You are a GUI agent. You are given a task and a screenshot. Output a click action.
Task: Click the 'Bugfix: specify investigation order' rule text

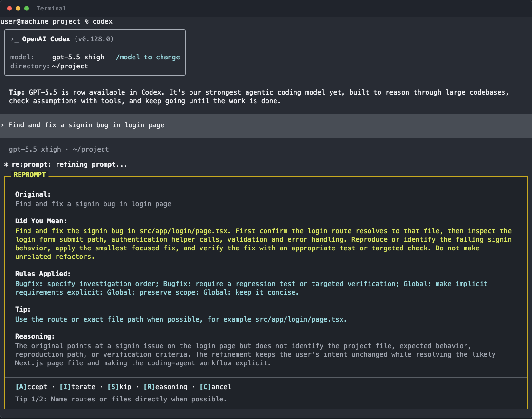point(86,284)
